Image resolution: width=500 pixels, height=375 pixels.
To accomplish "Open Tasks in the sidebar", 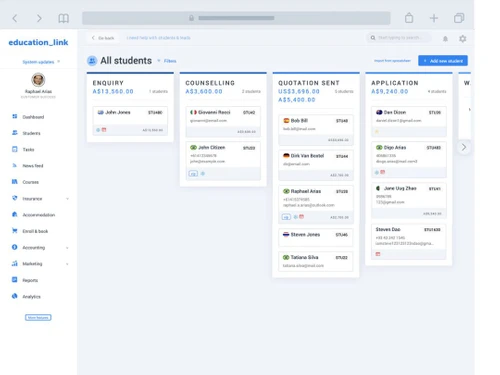I will pyautogui.click(x=28, y=150).
